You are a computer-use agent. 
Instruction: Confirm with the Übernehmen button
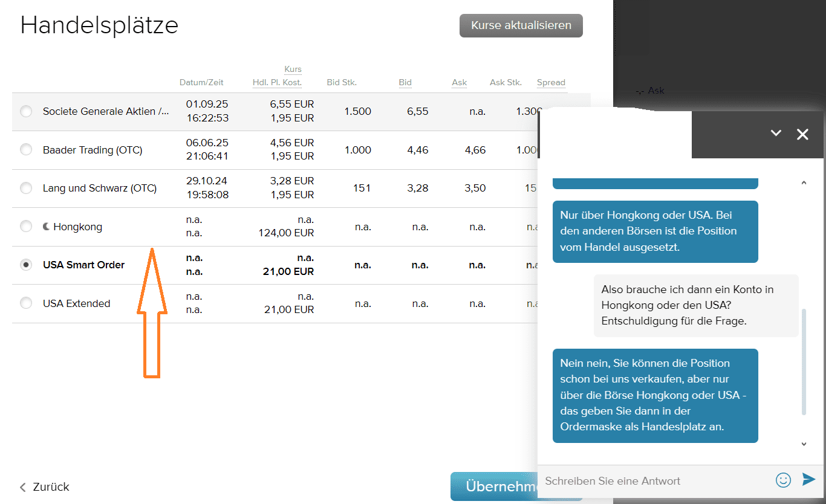coord(495,486)
